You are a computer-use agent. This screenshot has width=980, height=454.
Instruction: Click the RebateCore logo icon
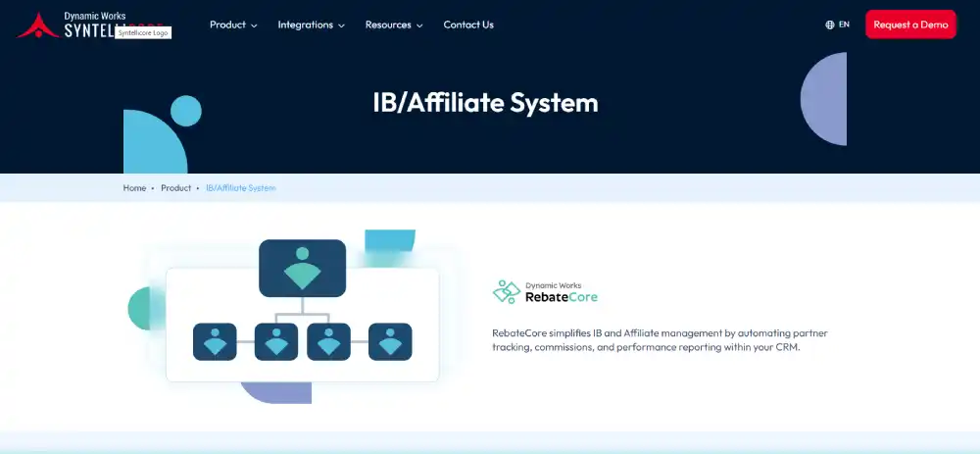pyautogui.click(x=507, y=292)
